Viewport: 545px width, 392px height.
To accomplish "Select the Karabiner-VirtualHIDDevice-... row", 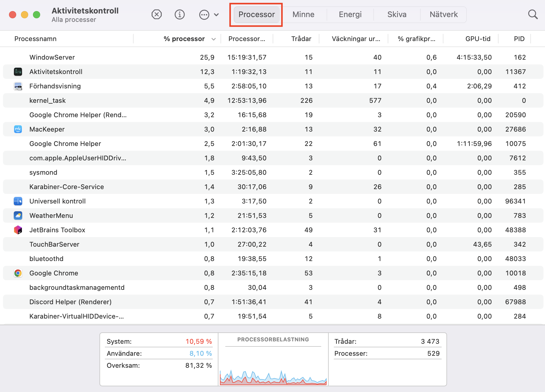I will coord(273,316).
